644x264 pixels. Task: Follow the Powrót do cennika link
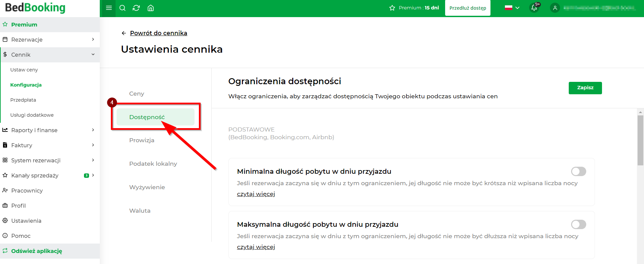(x=159, y=33)
